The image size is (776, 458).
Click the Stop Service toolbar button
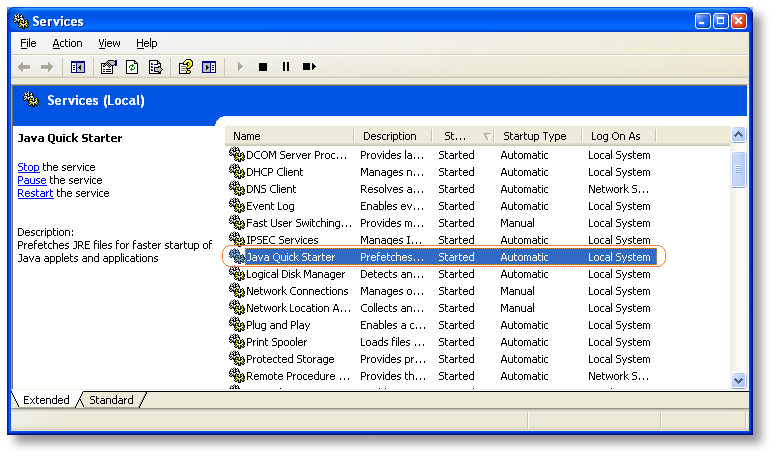[x=263, y=67]
